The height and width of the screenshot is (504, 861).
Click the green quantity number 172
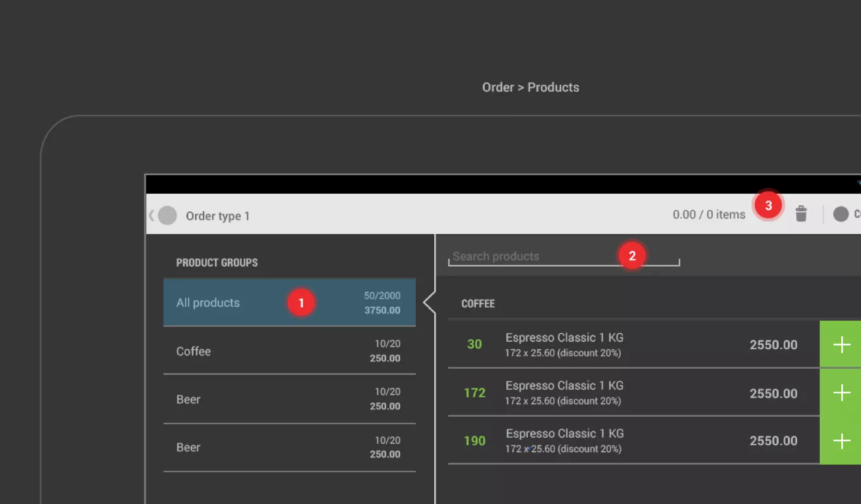(474, 393)
